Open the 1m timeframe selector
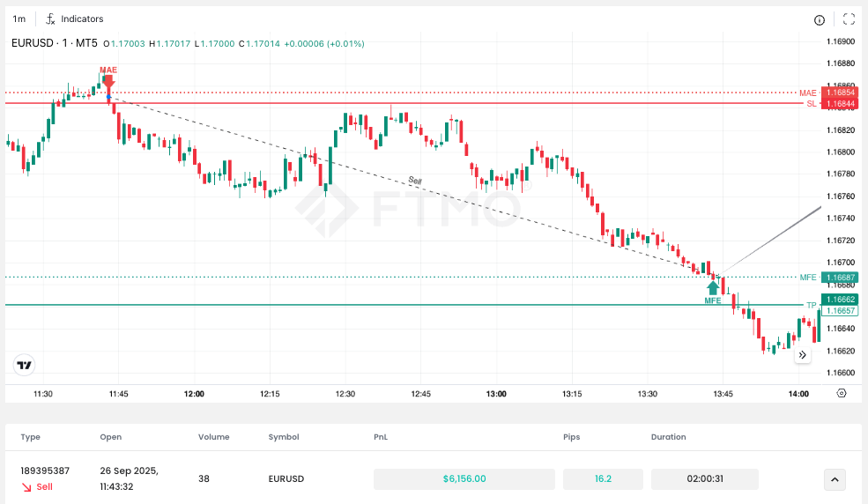Screen dimensions: 868x504 pos(19,19)
